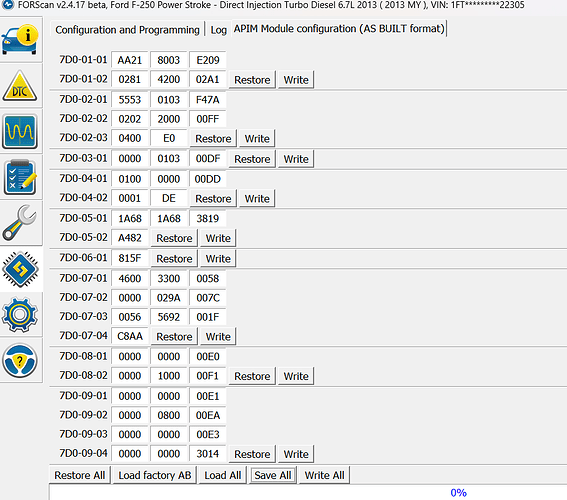567x500 pixels.
Task: Restore block 7D0-09-04
Action: click(252, 454)
